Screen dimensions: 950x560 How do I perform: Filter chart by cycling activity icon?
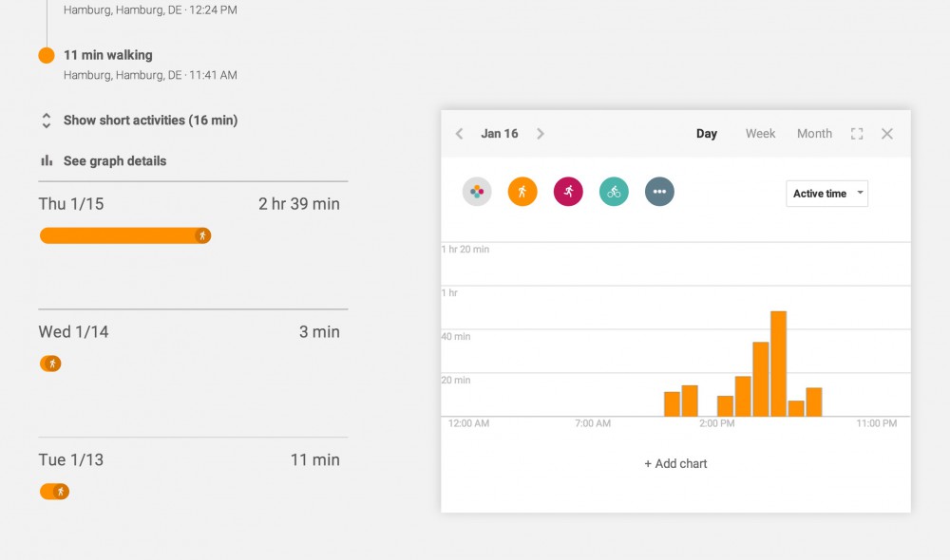[x=614, y=192]
